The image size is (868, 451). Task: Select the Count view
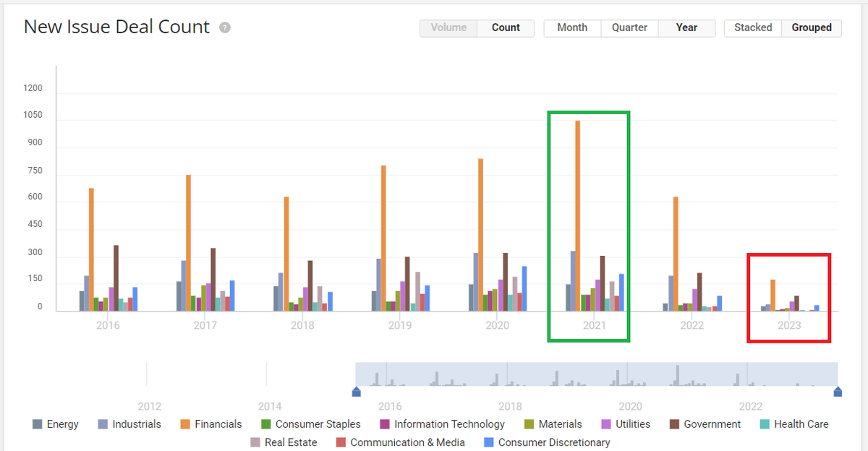click(x=505, y=27)
